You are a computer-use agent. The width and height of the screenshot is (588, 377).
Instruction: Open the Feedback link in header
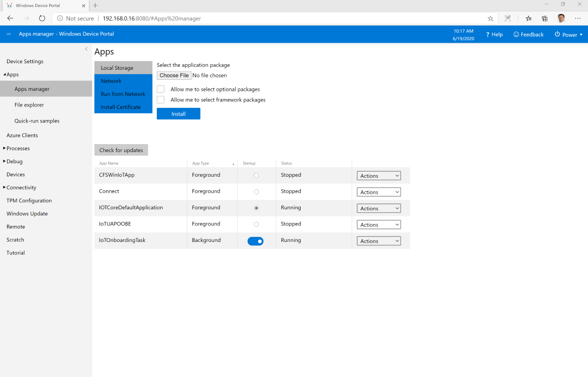pyautogui.click(x=528, y=35)
